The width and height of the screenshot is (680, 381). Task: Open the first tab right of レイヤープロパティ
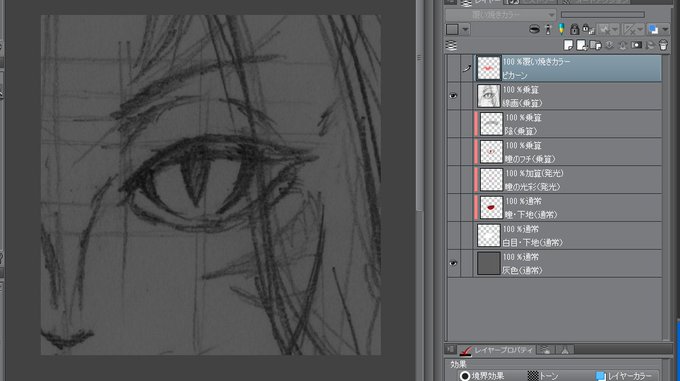[x=546, y=350]
